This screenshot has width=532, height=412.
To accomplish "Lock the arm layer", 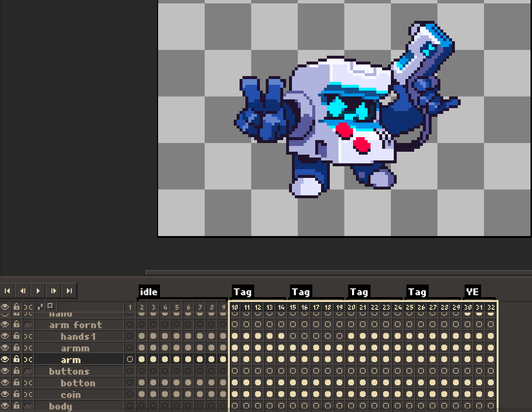I will (x=16, y=359).
